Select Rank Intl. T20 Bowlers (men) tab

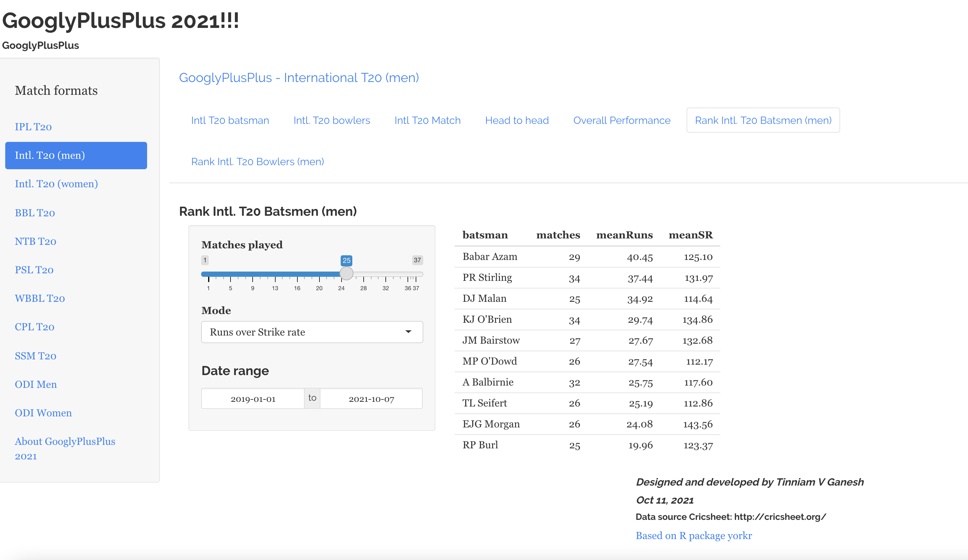(x=257, y=162)
